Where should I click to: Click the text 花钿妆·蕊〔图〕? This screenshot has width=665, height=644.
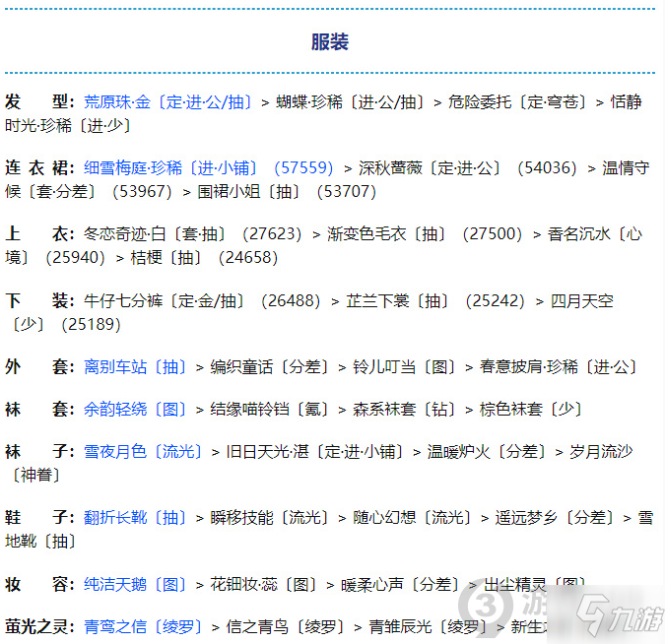coord(264,585)
